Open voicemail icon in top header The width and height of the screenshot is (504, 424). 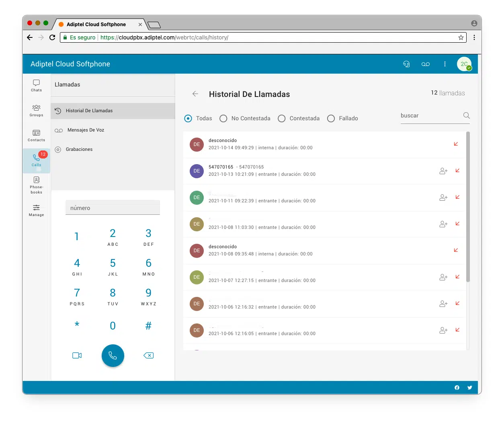click(x=426, y=64)
